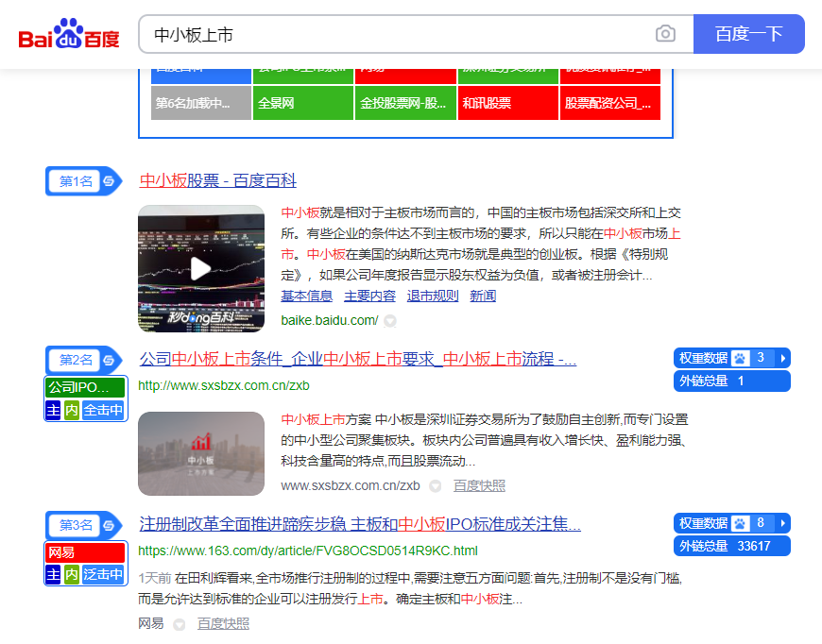This screenshot has height=644, width=822.
Task: Play the 秒懂百科 video thumbnail
Action: pyautogui.click(x=201, y=269)
